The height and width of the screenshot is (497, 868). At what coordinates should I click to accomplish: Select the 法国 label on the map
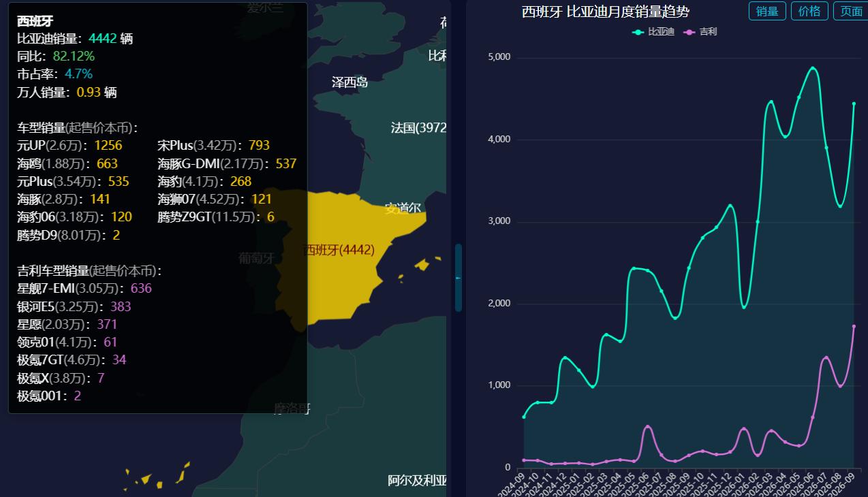click(418, 127)
